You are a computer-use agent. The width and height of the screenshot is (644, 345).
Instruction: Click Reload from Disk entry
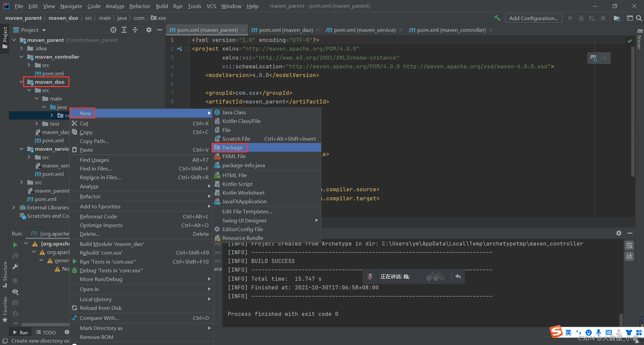[142, 308]
